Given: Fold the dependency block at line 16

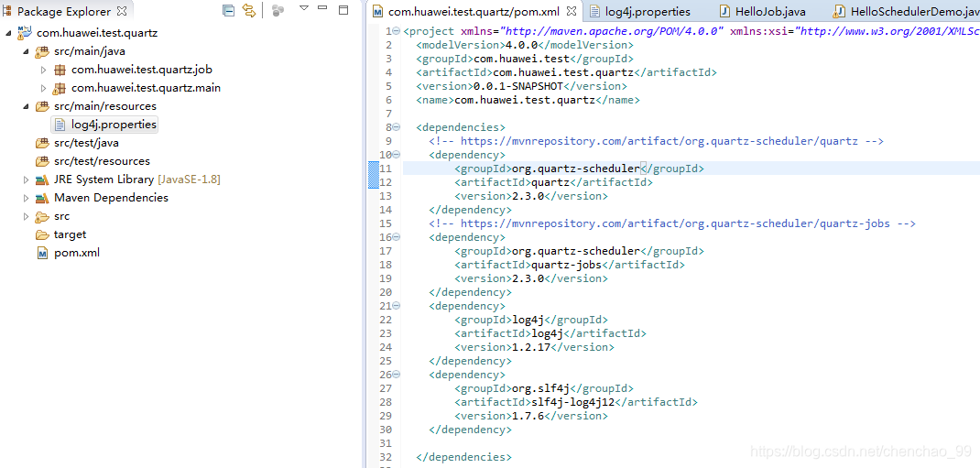Looking at the screenshot, I should 397,237.
